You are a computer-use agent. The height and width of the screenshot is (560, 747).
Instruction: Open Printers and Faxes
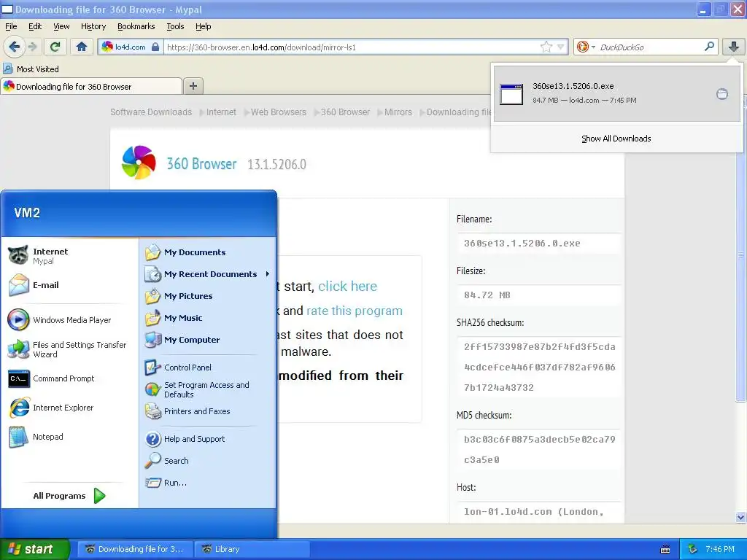208,411
